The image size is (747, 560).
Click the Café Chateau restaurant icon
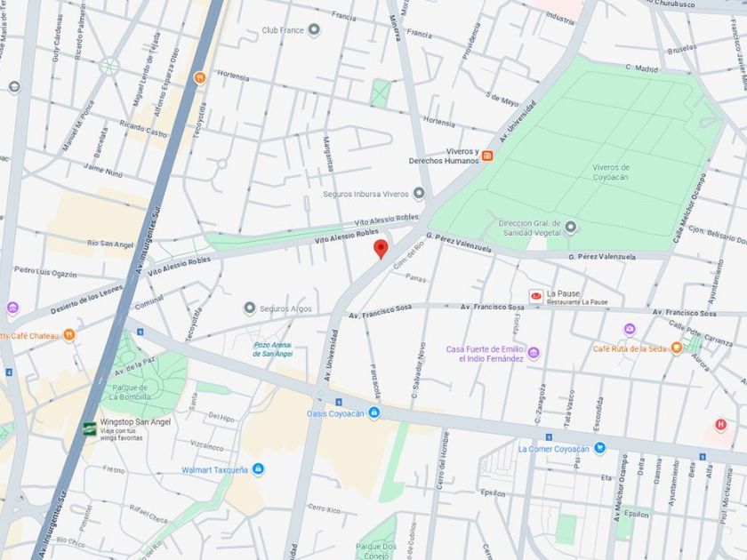click(x=69, y=335)
